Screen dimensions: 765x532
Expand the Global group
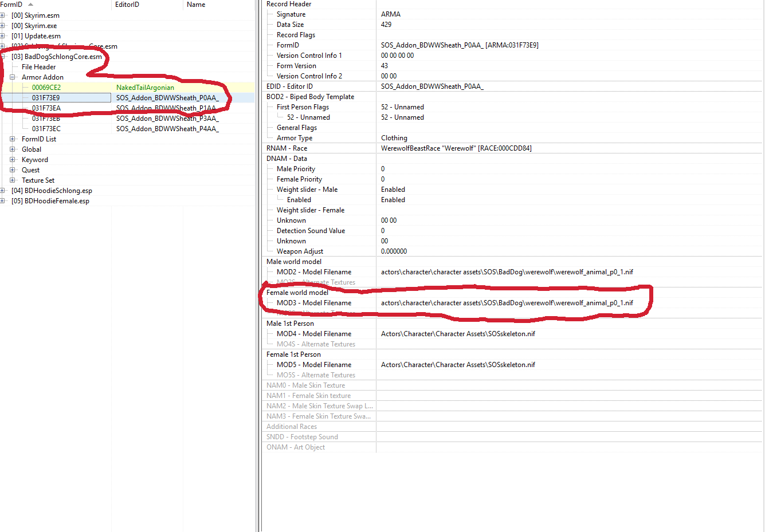[13, 149]
